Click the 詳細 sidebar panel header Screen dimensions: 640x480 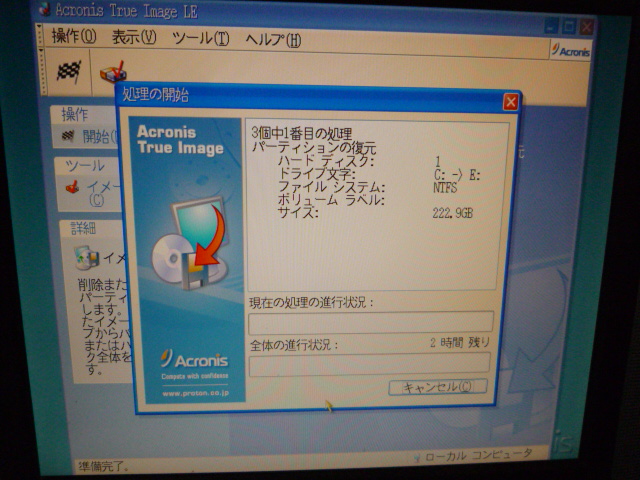(91, 228)
